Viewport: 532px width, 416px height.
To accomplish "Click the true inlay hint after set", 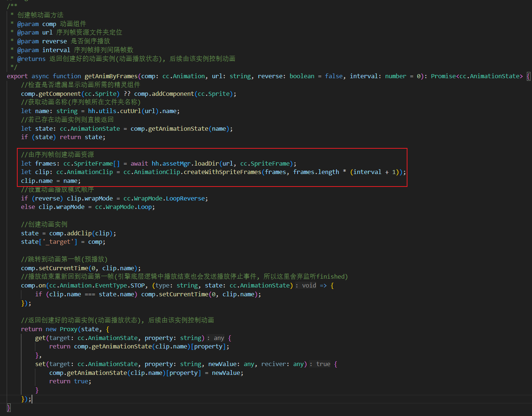I will 323,364.
